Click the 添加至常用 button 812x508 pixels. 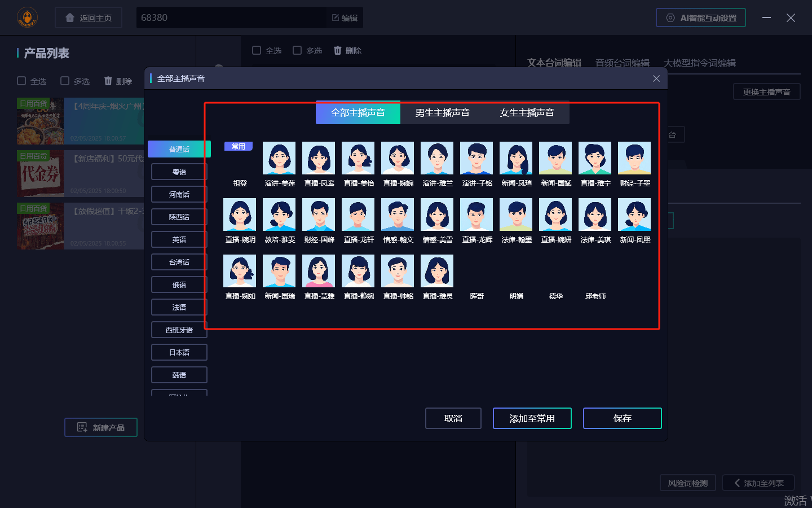tap(532, 418)
